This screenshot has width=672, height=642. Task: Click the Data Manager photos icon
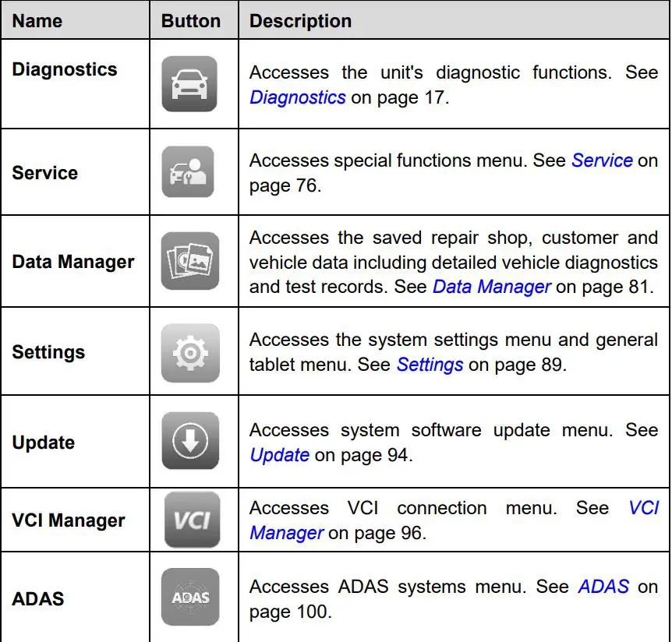click(x=190, y=261)
